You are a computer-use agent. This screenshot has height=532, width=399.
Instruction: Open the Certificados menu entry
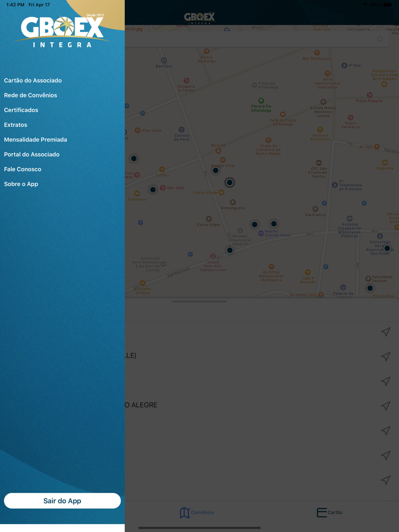click(21, 110)
